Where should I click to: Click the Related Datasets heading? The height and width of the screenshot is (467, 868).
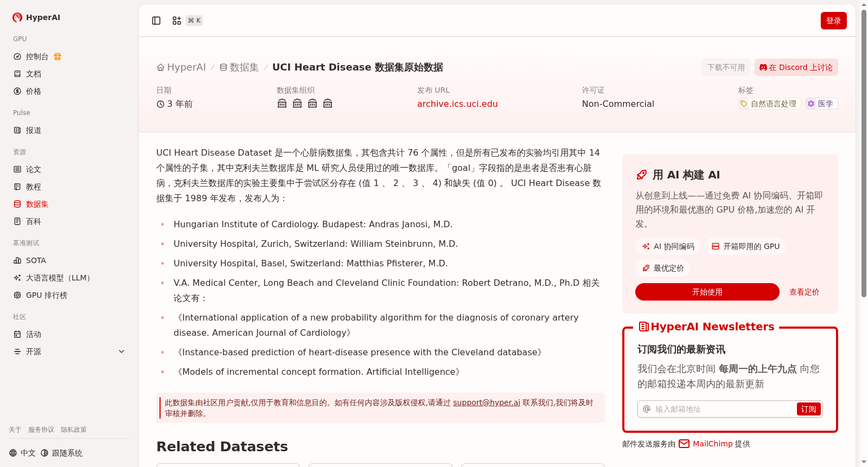222,446
